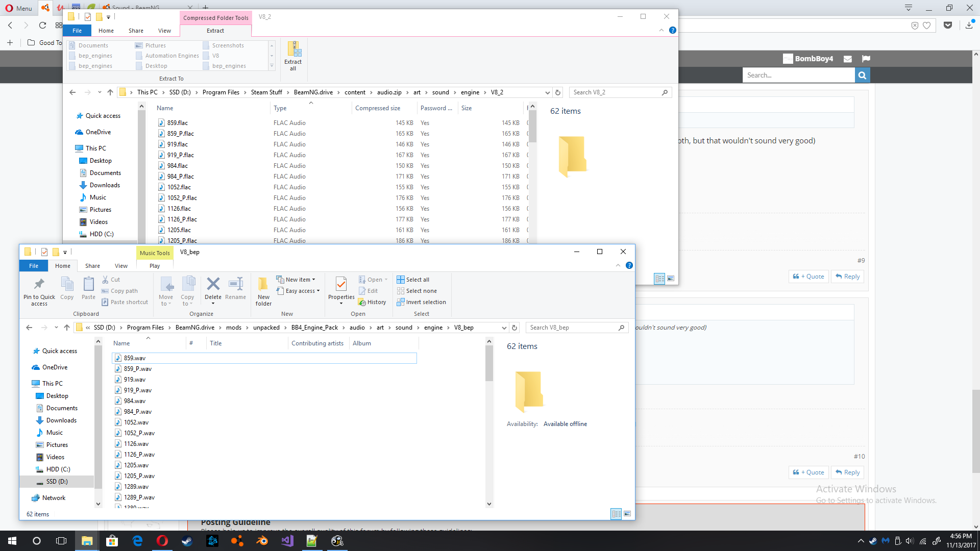980x551 pixels.
Task: Switch to Home tab in V8_2 window
Action: pos(106,31)
